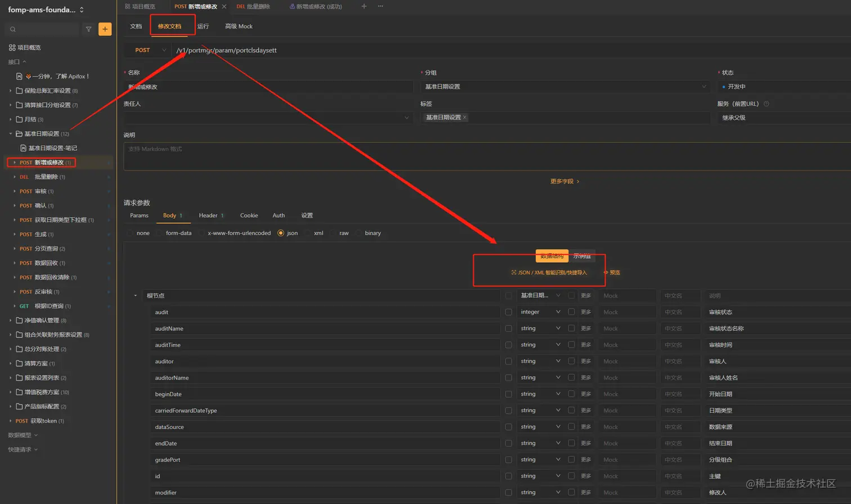Switch to the 运行 tab
This screenshot has width=851, height=504.
click(203, 26)
